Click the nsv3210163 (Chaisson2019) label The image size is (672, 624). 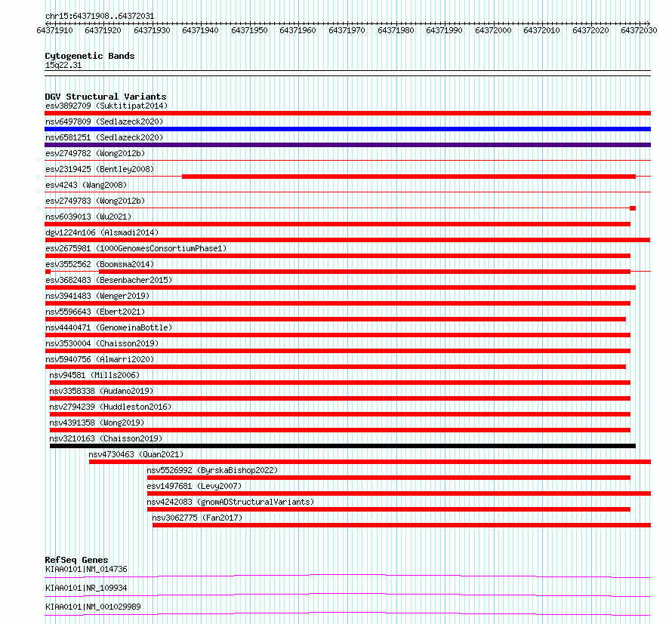coord(106,438)
